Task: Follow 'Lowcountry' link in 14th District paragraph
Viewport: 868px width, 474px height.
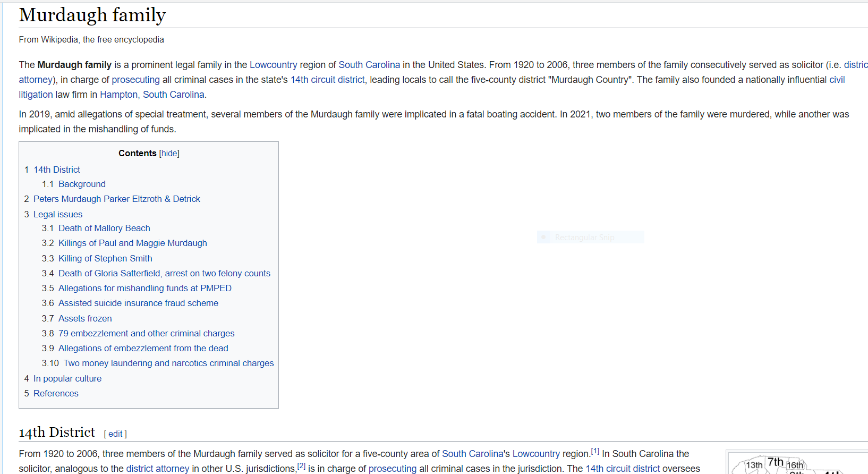Action: coord(536,454)
